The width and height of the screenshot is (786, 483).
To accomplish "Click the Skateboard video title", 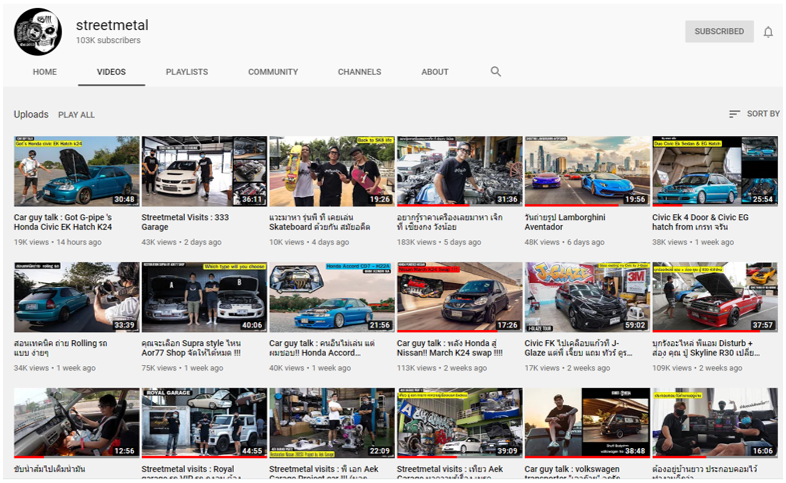I will [319, 222].
